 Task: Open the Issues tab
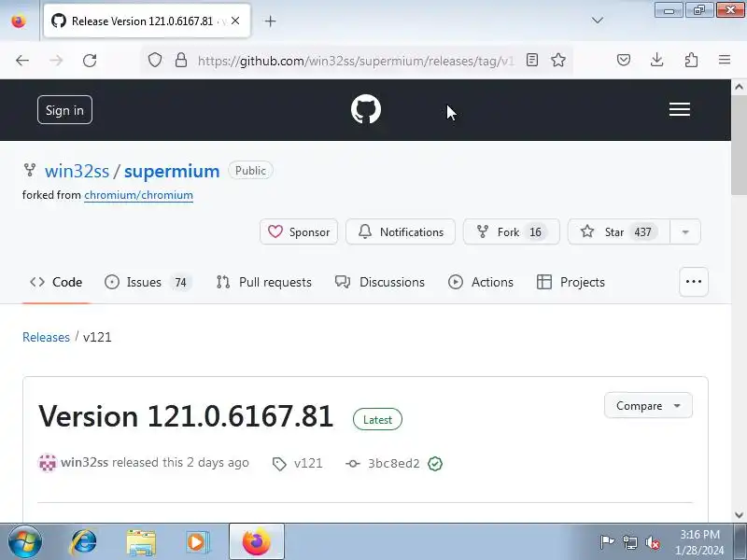[x=148, y=283]
